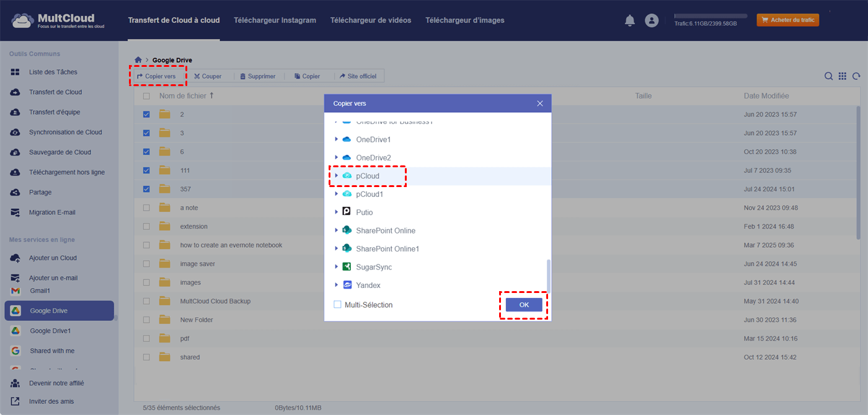The image size is (868, 415).
Task: Expand the pCloud tree node
Action: [x=337, y=176]
